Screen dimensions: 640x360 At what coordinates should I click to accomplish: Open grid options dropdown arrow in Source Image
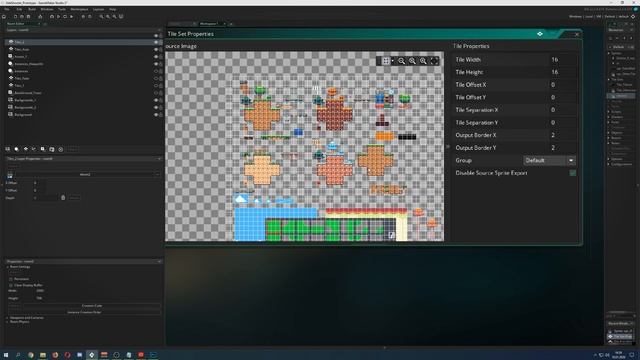click(x=392, y=61)
